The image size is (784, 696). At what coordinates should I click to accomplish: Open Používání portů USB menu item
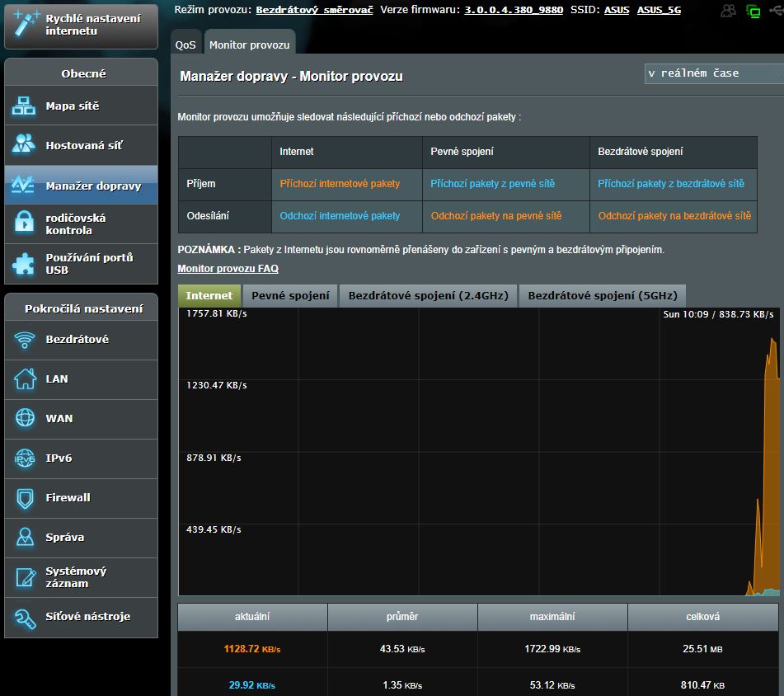pos(81,264)
